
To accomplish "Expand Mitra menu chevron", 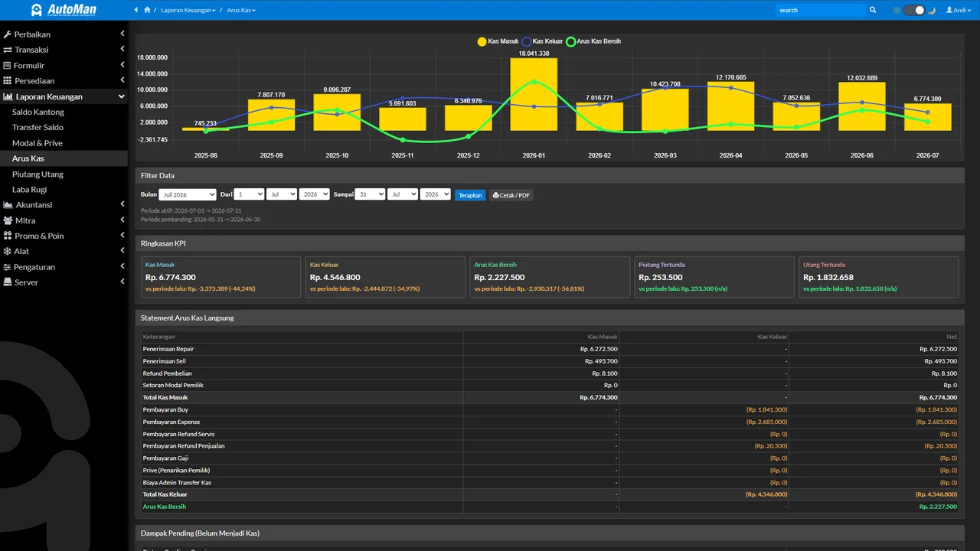I will pyautogui.click(x=122, y=220).
